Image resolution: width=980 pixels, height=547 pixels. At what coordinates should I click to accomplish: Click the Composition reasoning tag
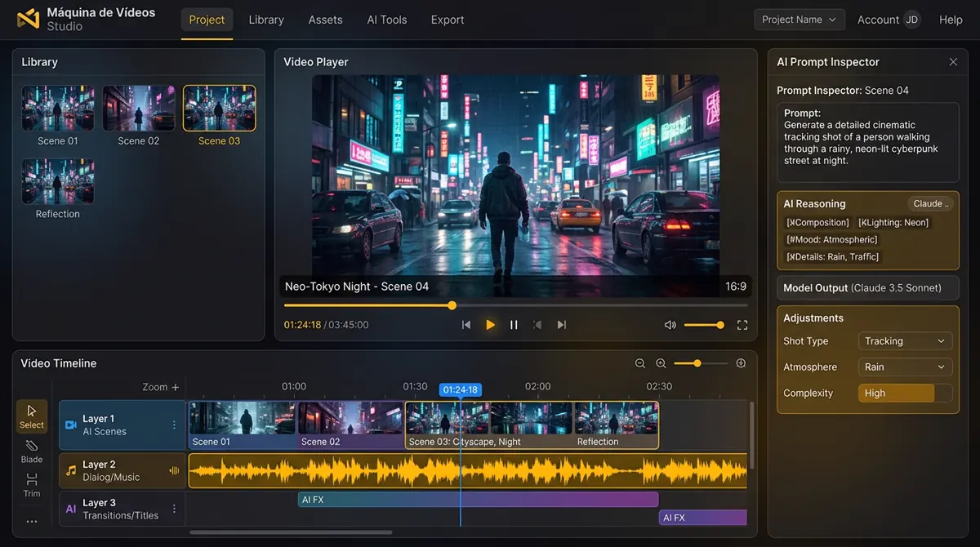817,222
